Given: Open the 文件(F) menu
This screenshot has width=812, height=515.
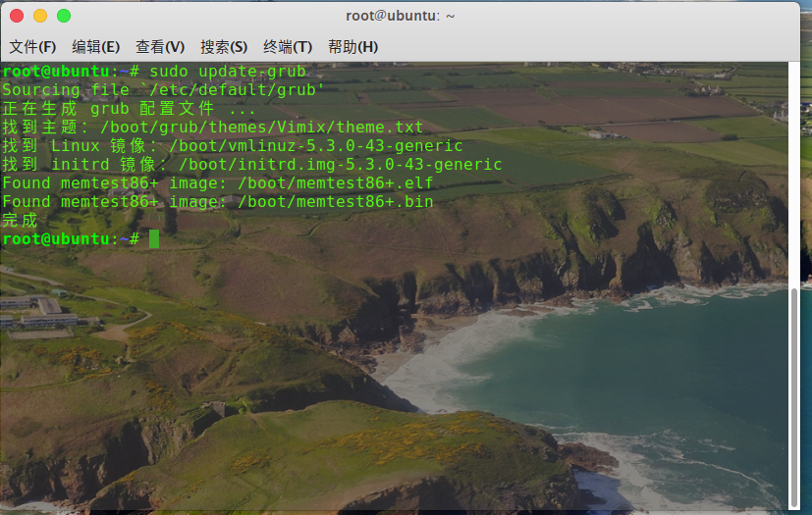Looking at the screenshot, I should [x=32, y=47].
